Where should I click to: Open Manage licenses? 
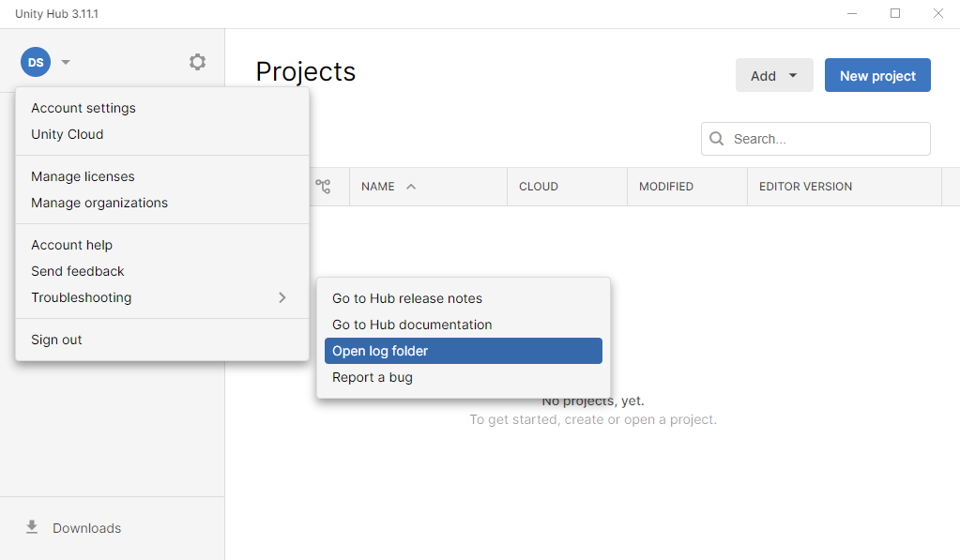(83, 175)
